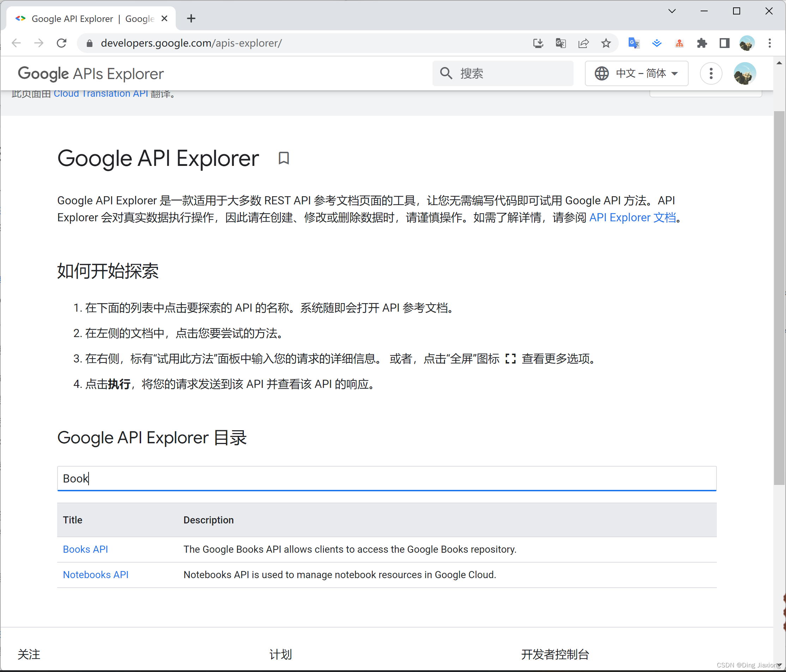Open the Chrome three-dot browser menu
This screenshot has height=672, width=786.
pos(769,43)
